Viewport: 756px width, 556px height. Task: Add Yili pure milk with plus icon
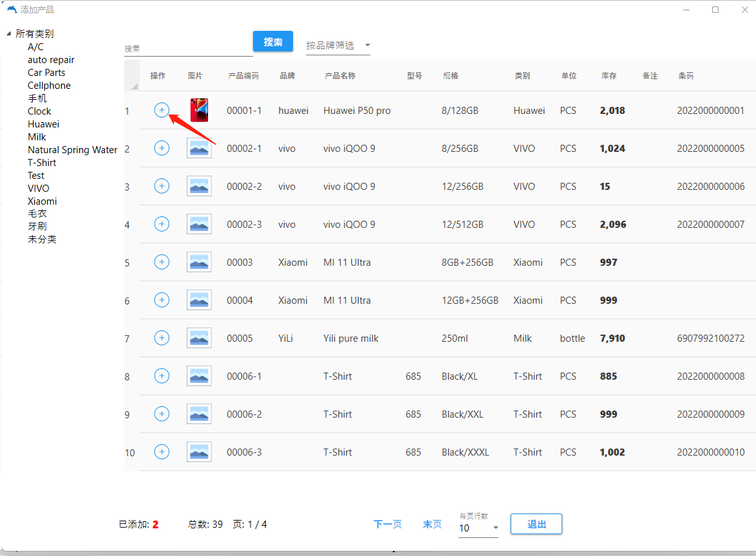(x=162, y=338)
